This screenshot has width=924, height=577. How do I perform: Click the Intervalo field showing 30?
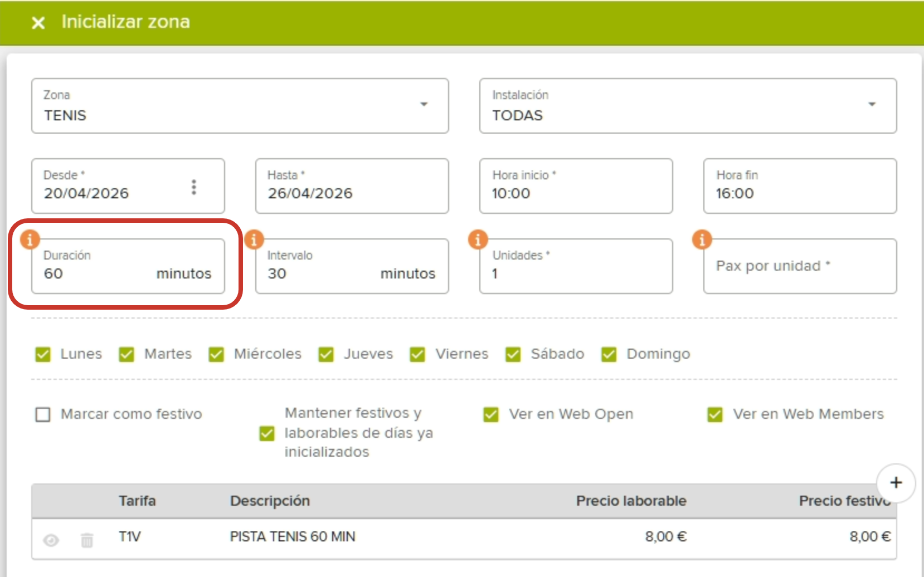pos(352,266)
